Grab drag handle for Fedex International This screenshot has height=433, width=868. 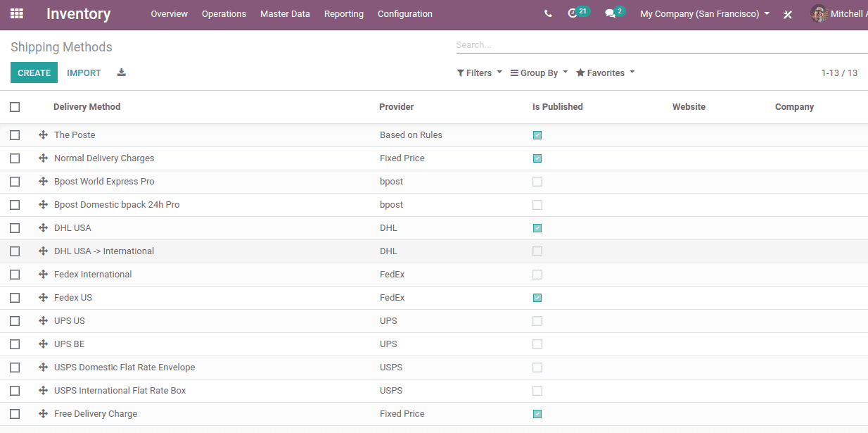point(43,275)
